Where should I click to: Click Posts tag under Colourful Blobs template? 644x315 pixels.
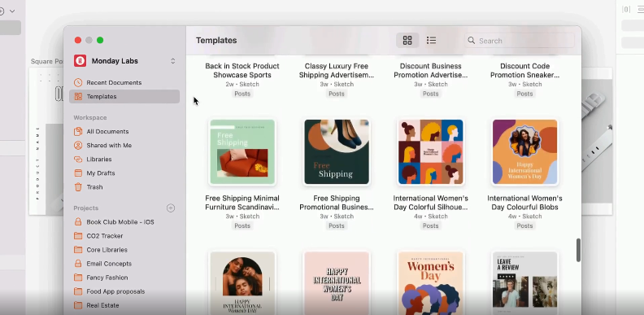point(525,225)
